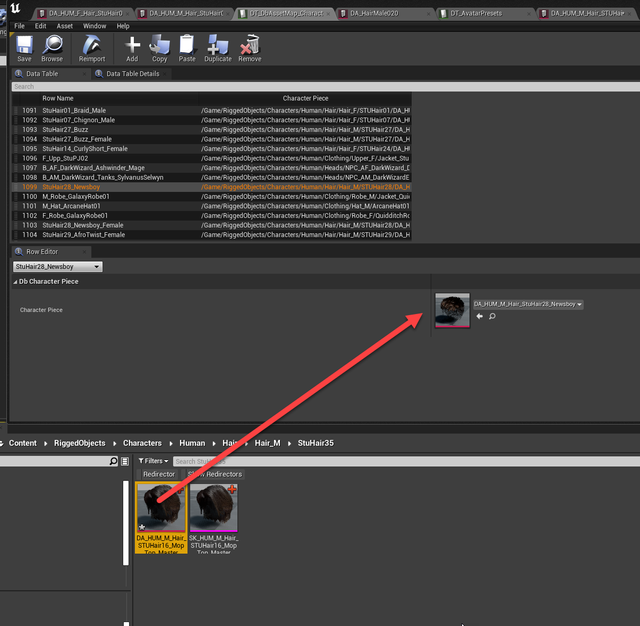Close the Row Editor panel tab
The width and height of the screenshot is (640, 626).
(84, 252)
